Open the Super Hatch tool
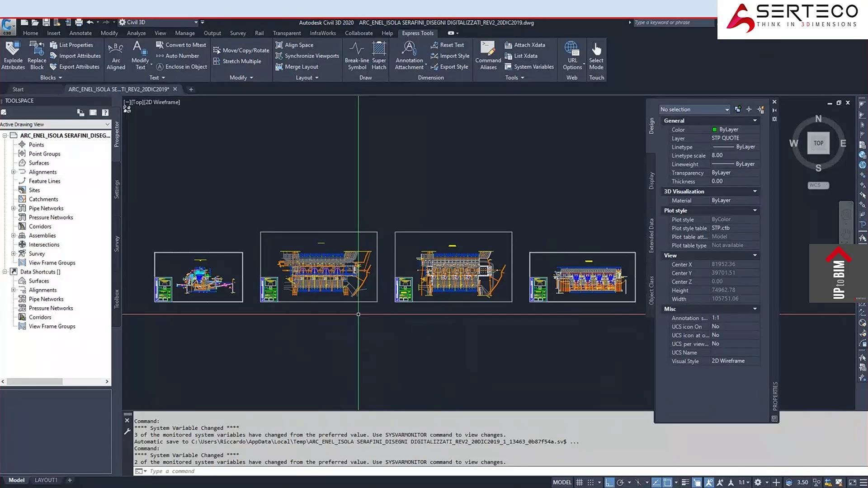868x488 pixels. 379,55
